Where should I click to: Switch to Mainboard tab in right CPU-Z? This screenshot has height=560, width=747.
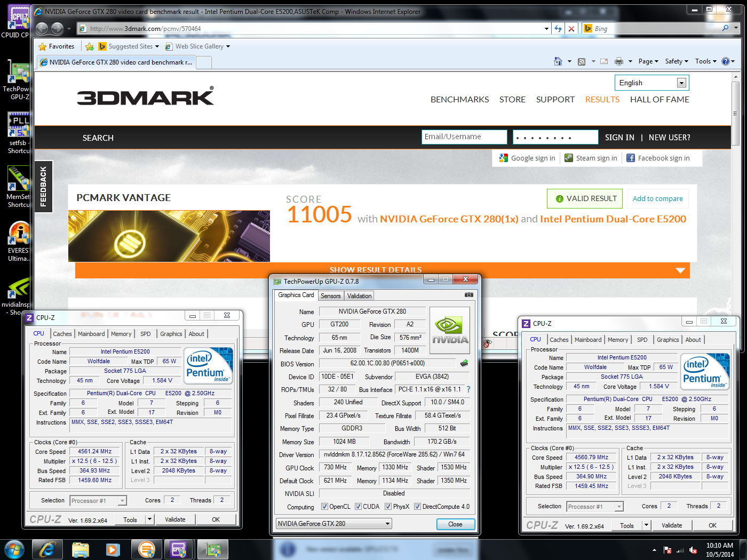coord(588,340)
